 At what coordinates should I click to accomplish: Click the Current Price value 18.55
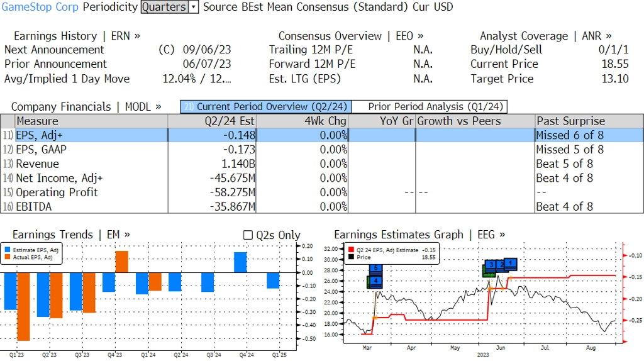(615, 64)
